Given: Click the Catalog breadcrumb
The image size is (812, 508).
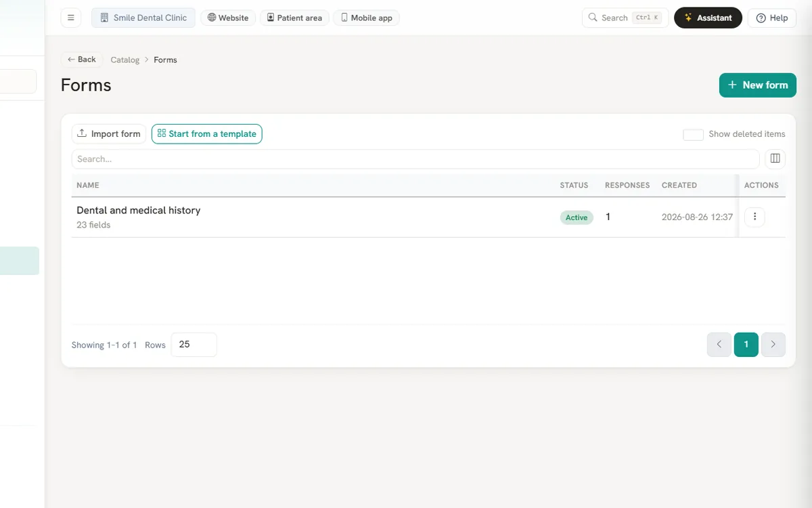Looking at the screenshot, I should pyautogui.click(x=125, y=60).
